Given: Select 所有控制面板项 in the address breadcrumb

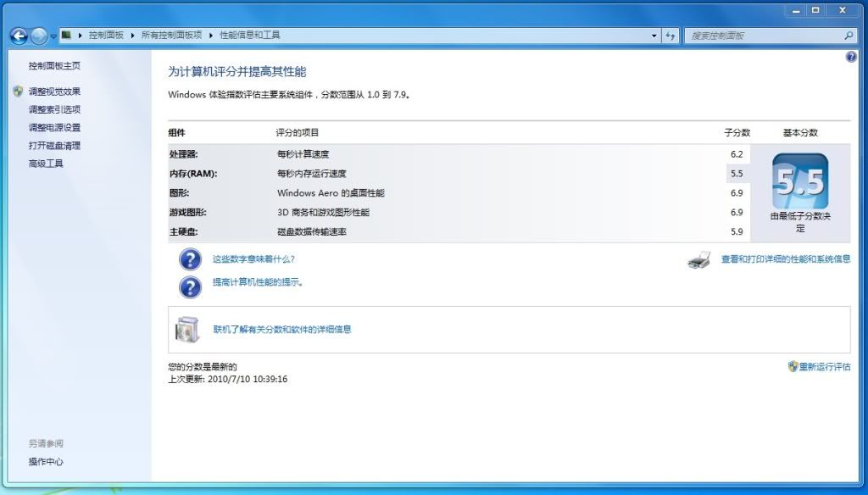Looking at the screenshot, I should point(171,36).
